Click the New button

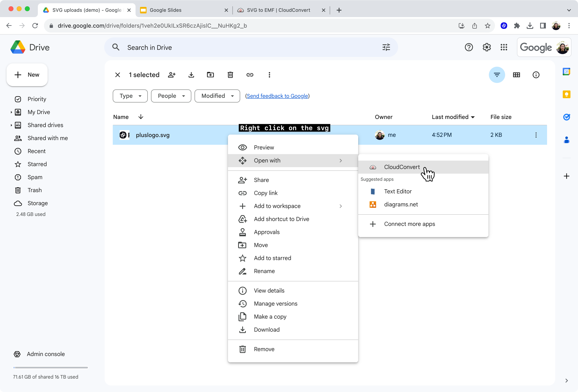pos(27,75)
